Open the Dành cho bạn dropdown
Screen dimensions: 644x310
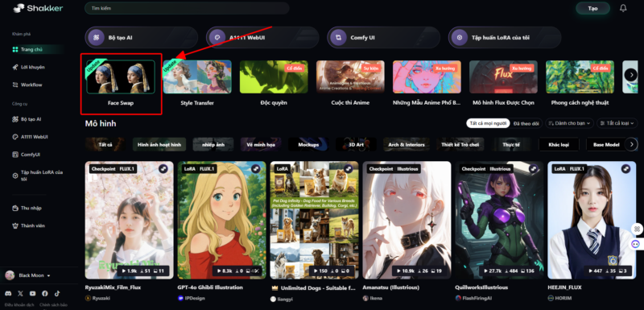(x=569, y=123)
